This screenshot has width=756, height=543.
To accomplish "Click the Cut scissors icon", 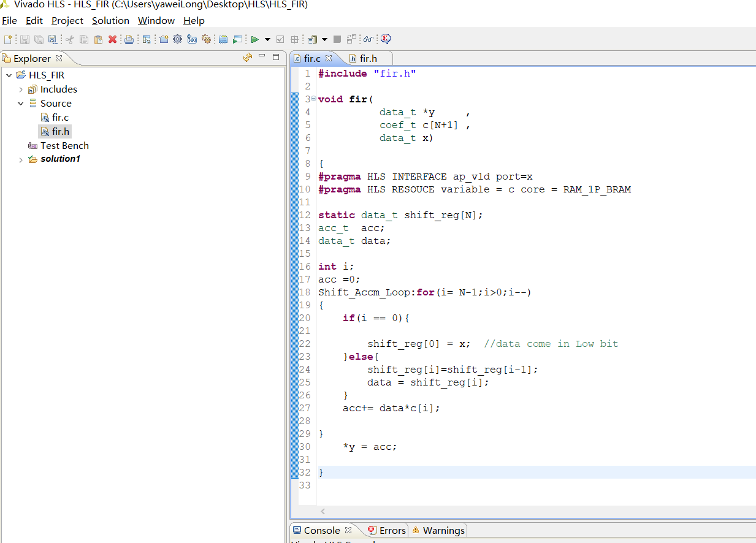I will [x=70, y=39].
